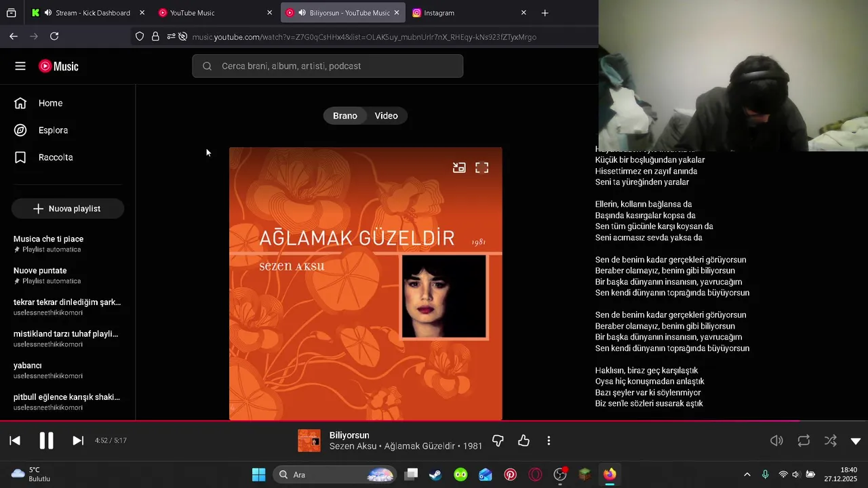Switch to the Instagram tab
Image resolution: width=868 pixels, height=488 pixels.
coord(470,13)
